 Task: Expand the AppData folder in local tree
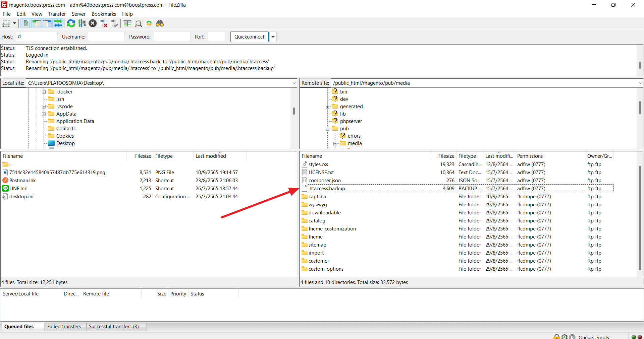point(44,114)
